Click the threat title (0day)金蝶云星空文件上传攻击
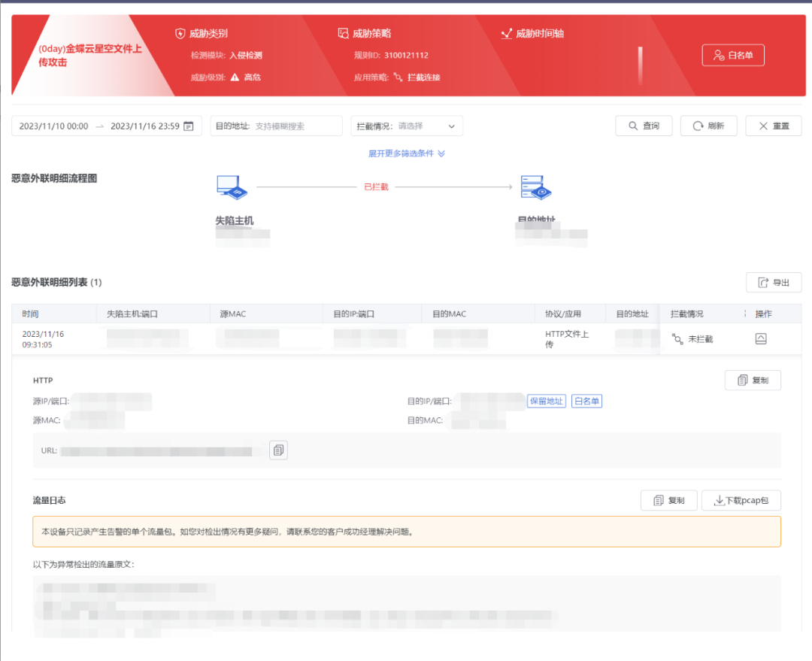 pos(90,56)
